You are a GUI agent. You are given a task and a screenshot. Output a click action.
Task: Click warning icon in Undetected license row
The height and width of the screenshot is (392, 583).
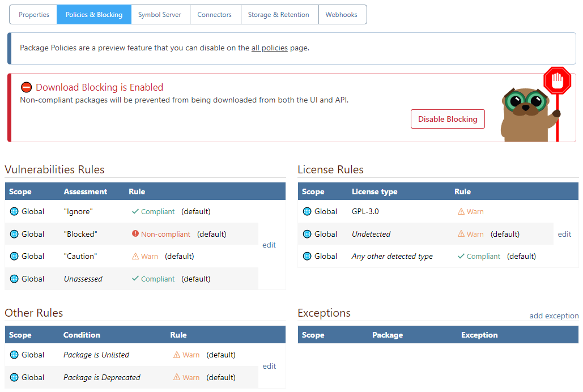[461, 234]
